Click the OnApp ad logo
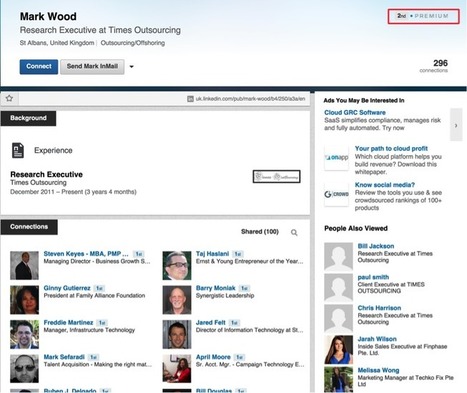467x393 pixels. (x=336, y=157)
